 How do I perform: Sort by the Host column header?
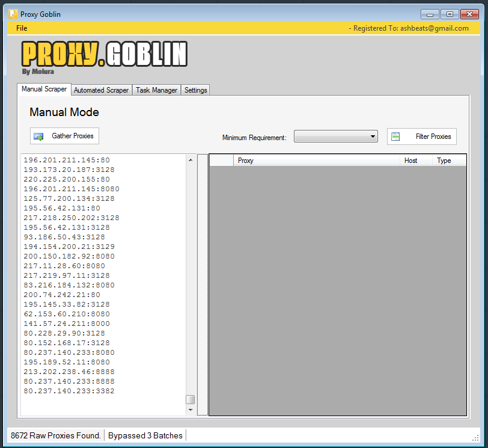[416, 161]
